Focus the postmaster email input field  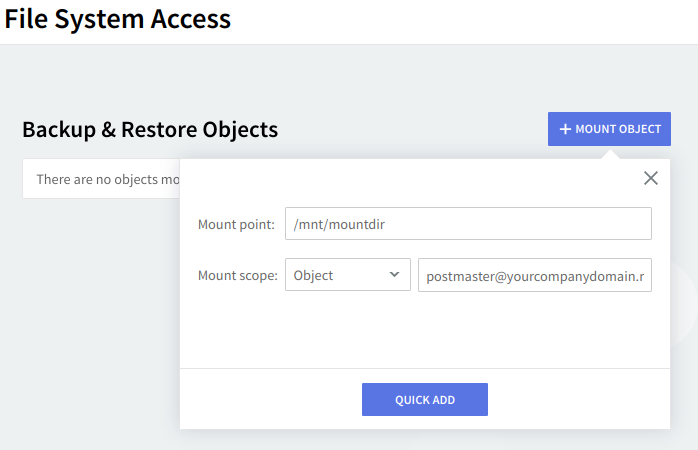tap(534, 275)
